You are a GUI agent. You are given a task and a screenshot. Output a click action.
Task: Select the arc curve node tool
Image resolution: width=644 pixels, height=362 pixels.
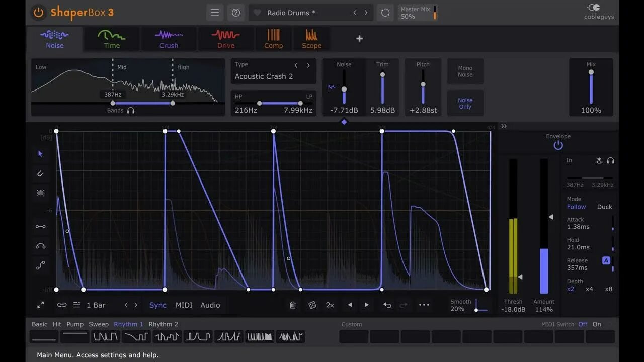point(41,246)
